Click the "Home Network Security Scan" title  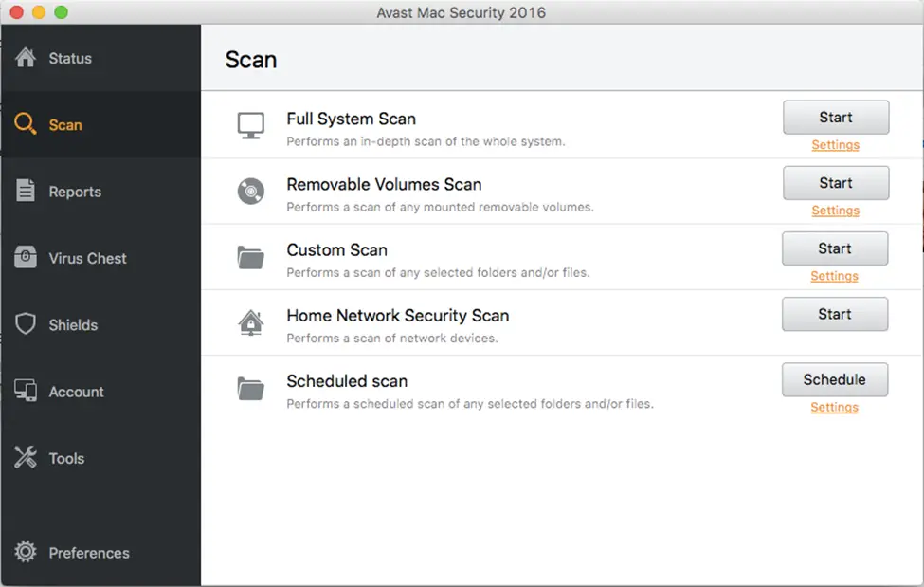coord(398,316)
